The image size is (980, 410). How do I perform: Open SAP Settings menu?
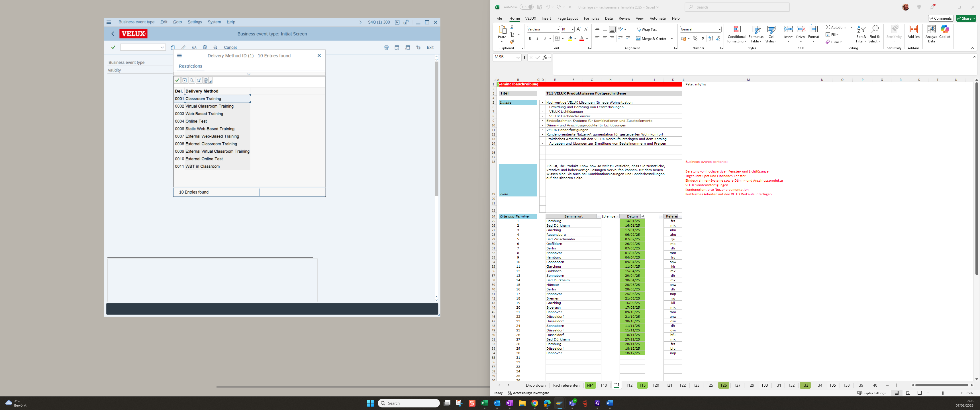point(195,22)
